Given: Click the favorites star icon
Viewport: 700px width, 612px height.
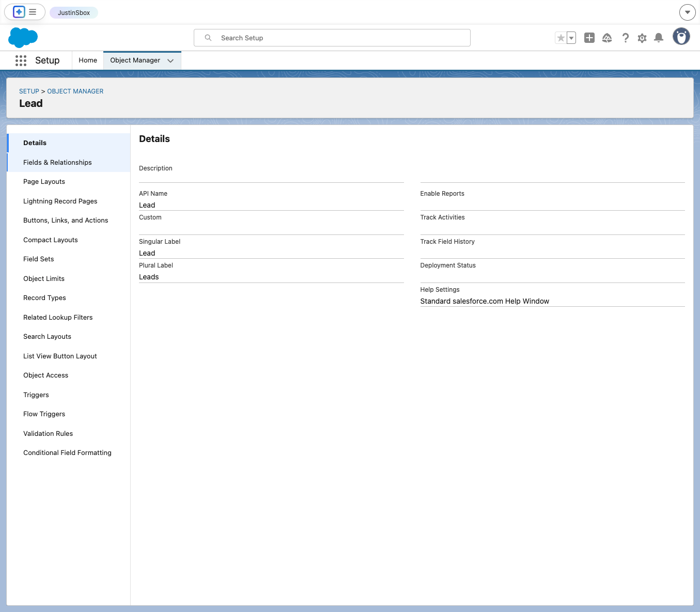Looking at the screenshot, I should (561, 38).
